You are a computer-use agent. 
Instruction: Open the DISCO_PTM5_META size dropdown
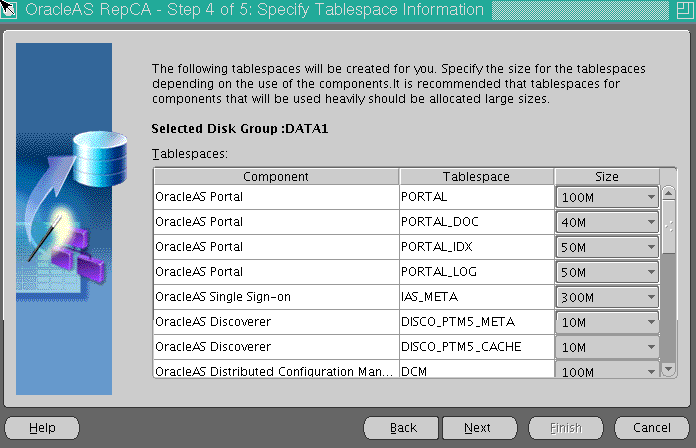[607, 322]
